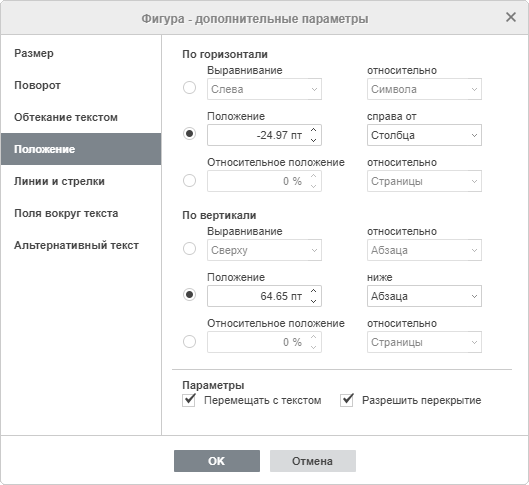Uncheck Разрешить перекрытие checkbox
This screenshot has height=485, width=529.
coord(347,400)
